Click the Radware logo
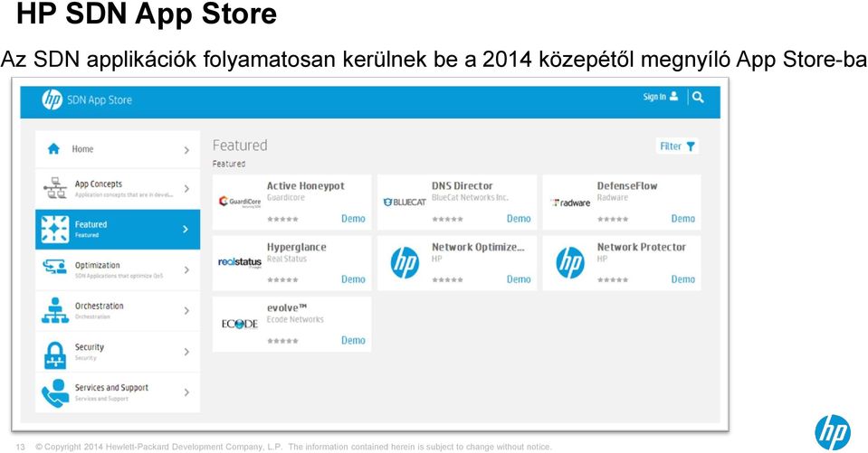The width and height of the screenshot is (868, 453). click(x=571, y=203)
